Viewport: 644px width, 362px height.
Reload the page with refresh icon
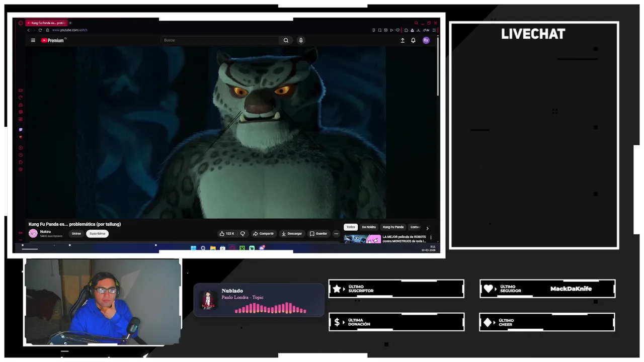[40, 30]
